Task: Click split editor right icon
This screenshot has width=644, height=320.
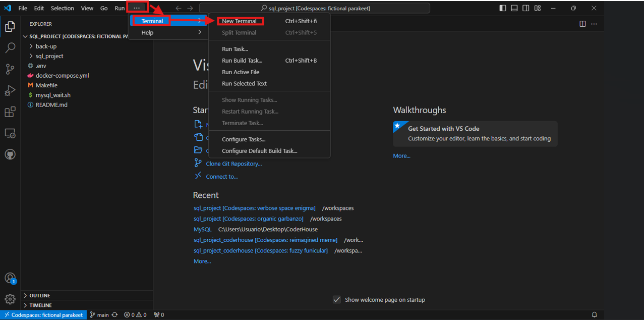Action: point(582,24)
